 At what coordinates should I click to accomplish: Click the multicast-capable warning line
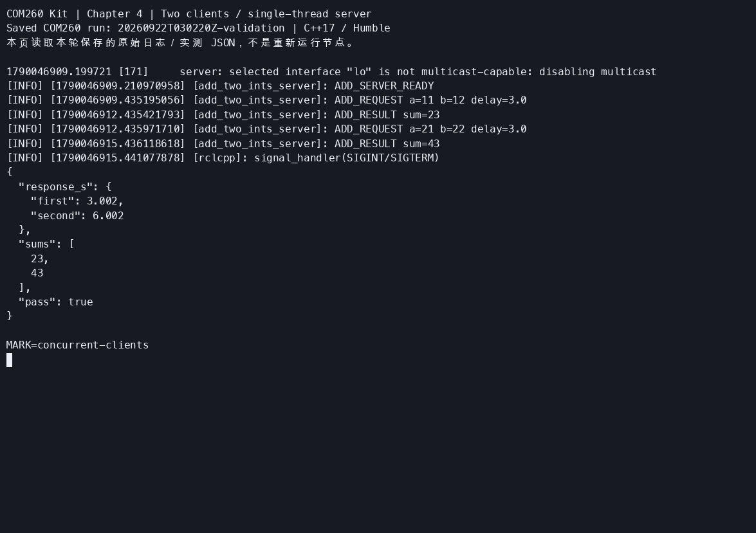pyautogui.click(x=331, y=72)
